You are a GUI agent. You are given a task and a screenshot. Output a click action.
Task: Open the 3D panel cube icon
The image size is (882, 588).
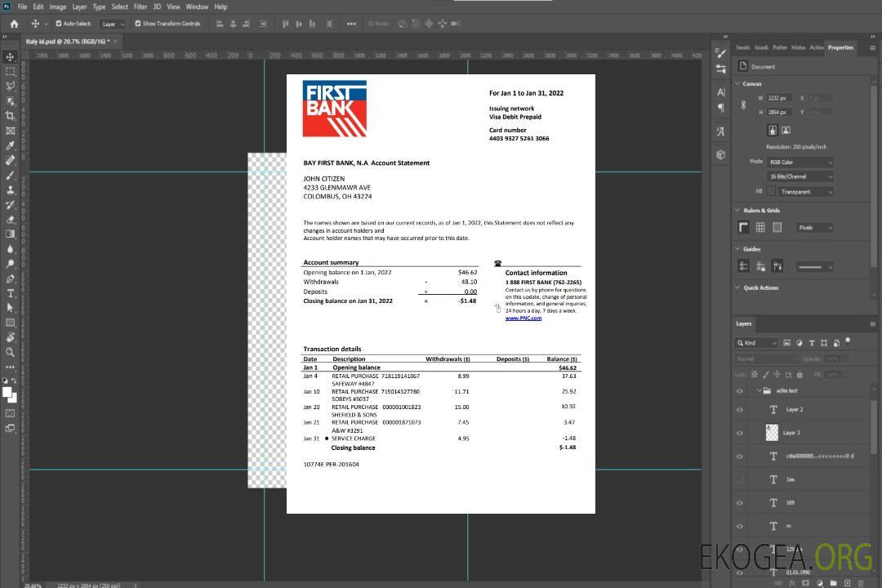tap(721, 154)
